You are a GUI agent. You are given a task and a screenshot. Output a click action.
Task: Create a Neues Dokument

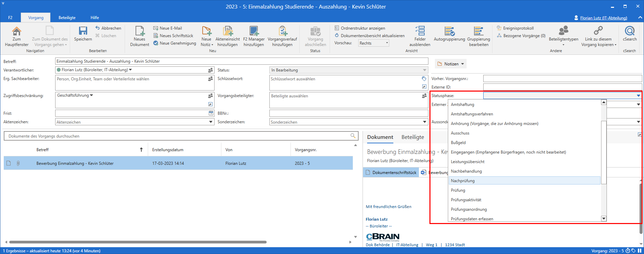[140, 31]
